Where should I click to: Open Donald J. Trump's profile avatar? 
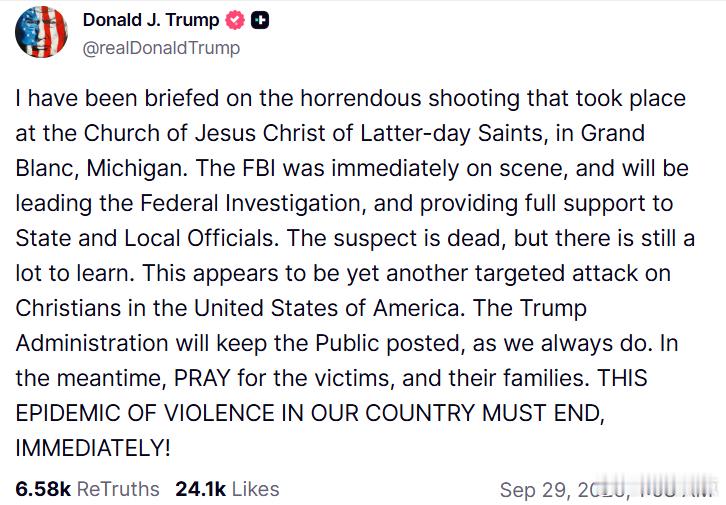point(41,32)
